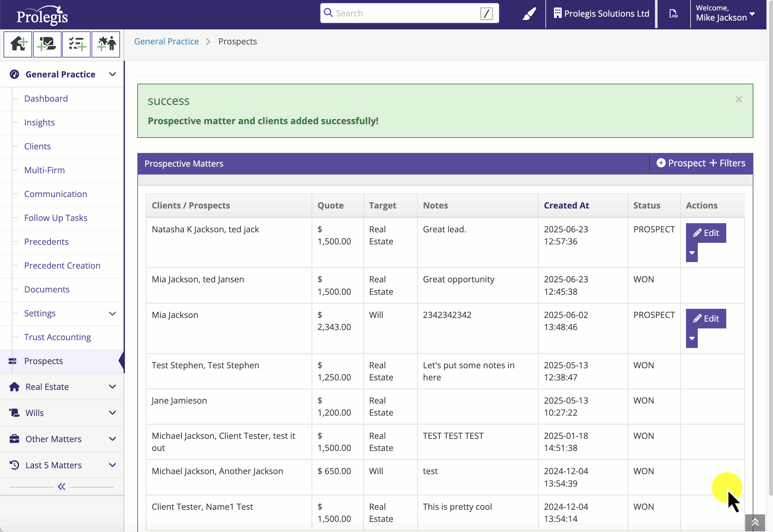Open Follow Up Tasks menu item
The width and height of the screenshot is (773, 532).
56,218
